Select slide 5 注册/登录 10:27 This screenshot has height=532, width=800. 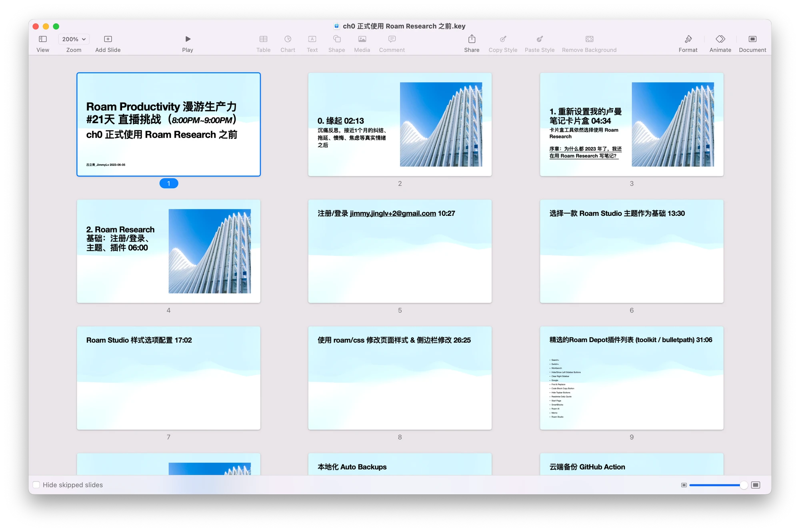point(400,251)
